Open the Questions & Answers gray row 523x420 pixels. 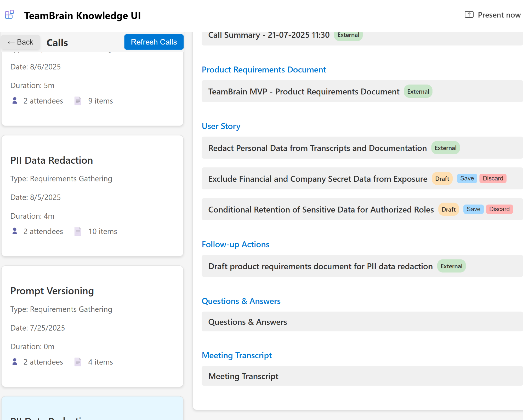coord(362,322)
